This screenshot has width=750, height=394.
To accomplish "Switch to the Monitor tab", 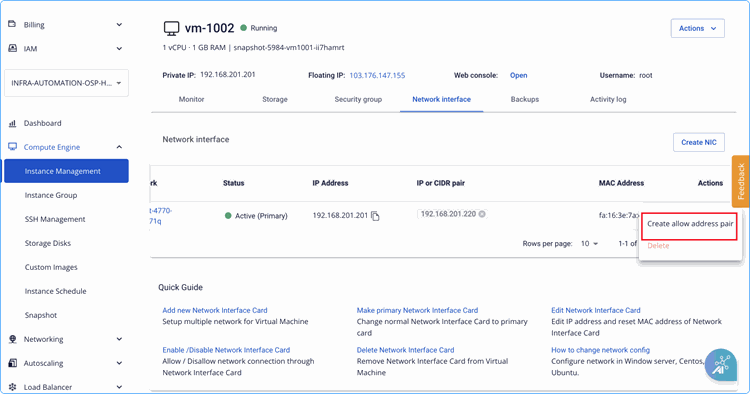I will tap(191, 99).
